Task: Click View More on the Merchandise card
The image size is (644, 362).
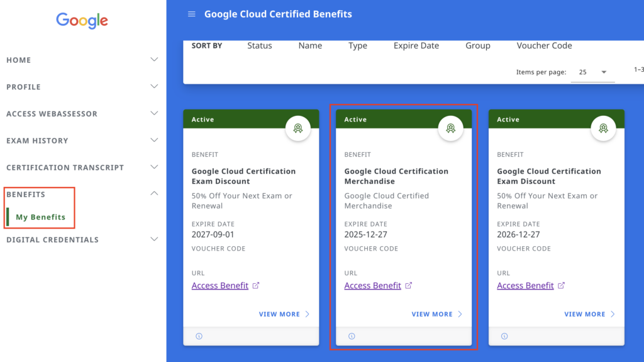Action: click(x=437, y=314)
